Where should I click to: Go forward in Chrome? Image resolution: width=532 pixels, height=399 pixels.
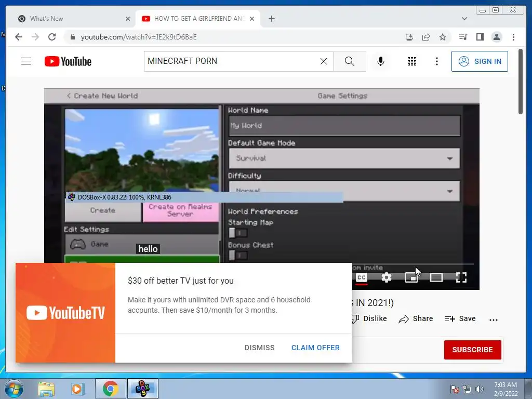35,37
